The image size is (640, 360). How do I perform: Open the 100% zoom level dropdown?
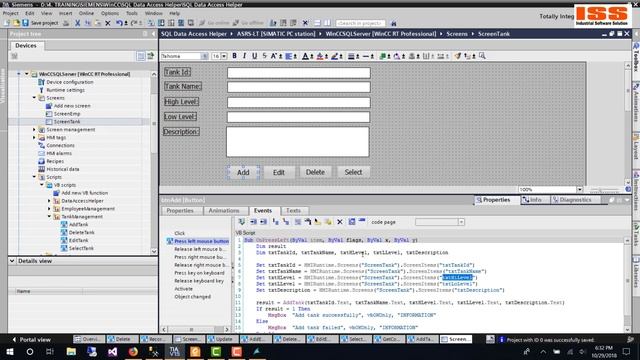pyautogui.click(x=579, y=189)
